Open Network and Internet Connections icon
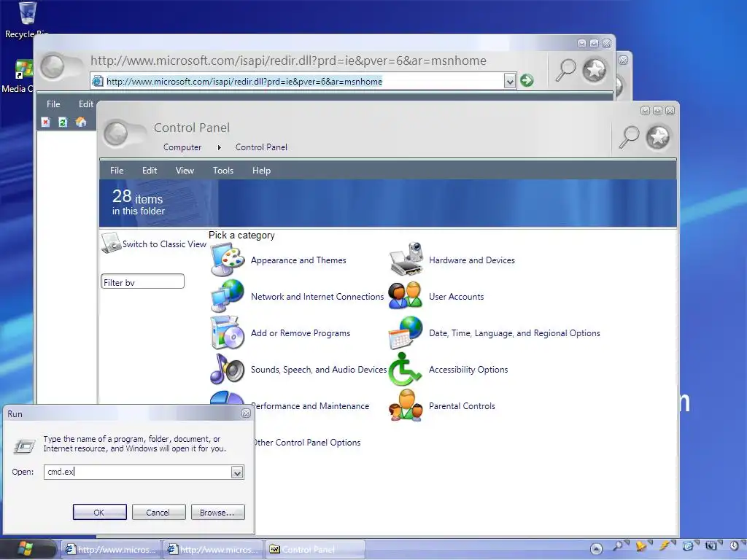747x560 pixels. [x=228, y=296]
